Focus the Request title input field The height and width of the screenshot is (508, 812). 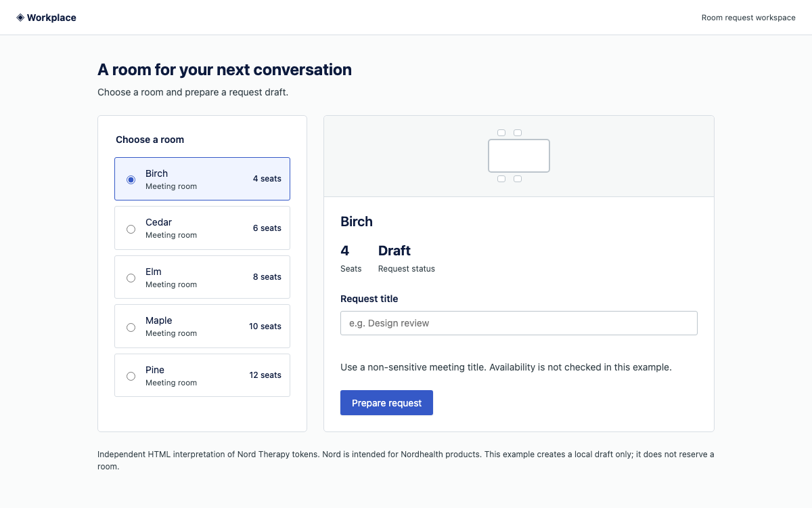click(x=519, y=323)
